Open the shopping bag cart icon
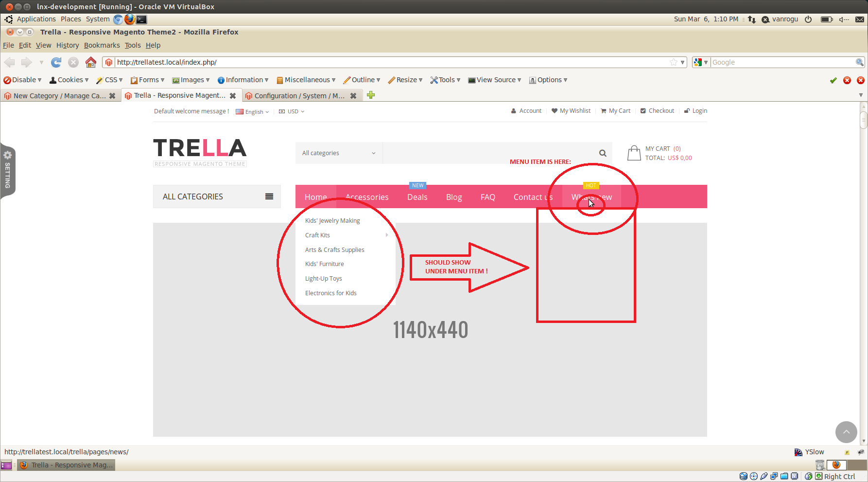Screen dimensions: 868x482 tap(634, 153)
